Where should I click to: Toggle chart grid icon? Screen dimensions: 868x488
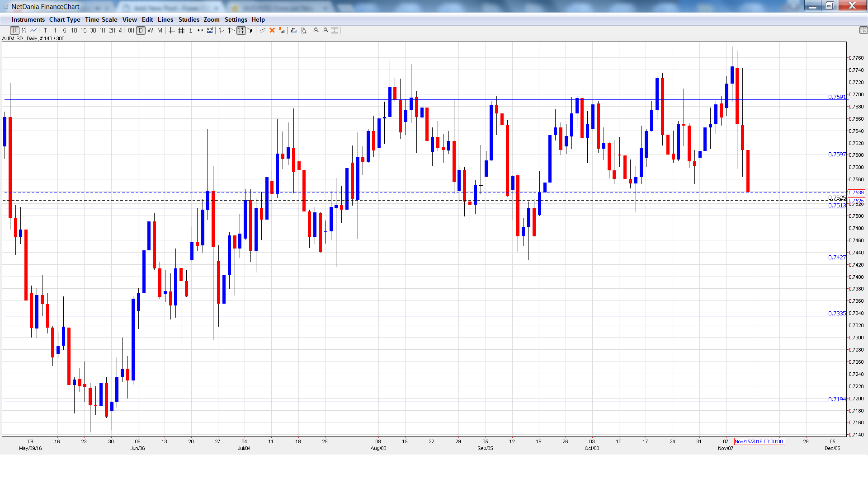coord(181,31)
